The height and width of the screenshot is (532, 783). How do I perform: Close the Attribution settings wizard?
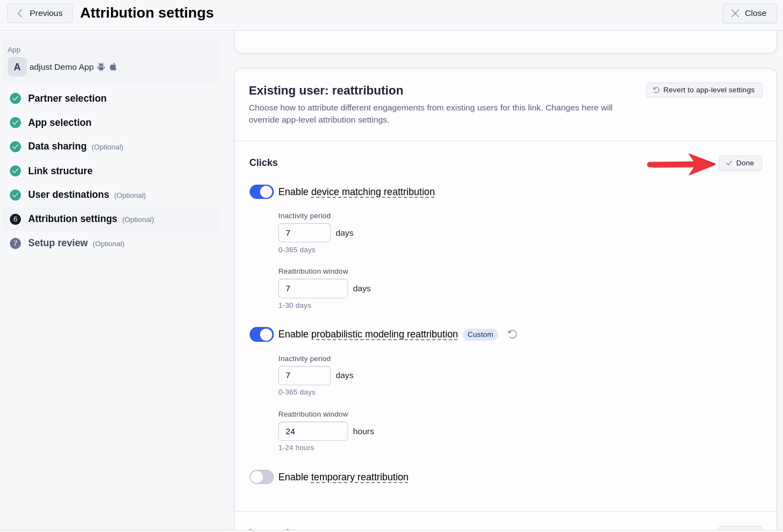pos(749,13)
